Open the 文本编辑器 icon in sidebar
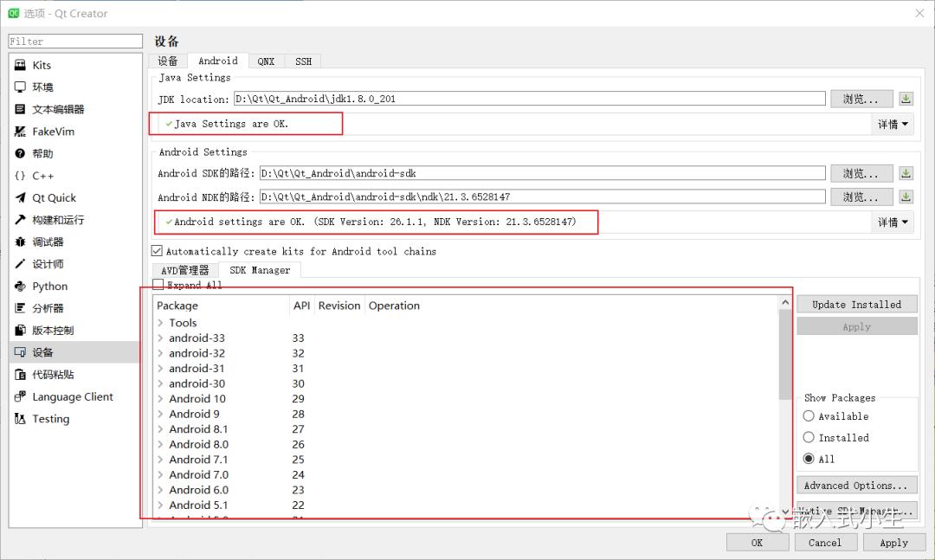The image size is (935, 560). coord(20,109)
